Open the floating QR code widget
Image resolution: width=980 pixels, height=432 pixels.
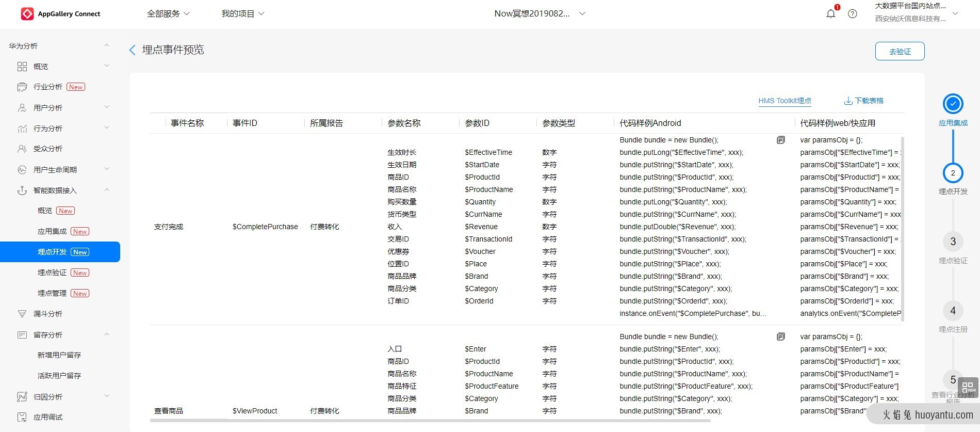[968, 388]
